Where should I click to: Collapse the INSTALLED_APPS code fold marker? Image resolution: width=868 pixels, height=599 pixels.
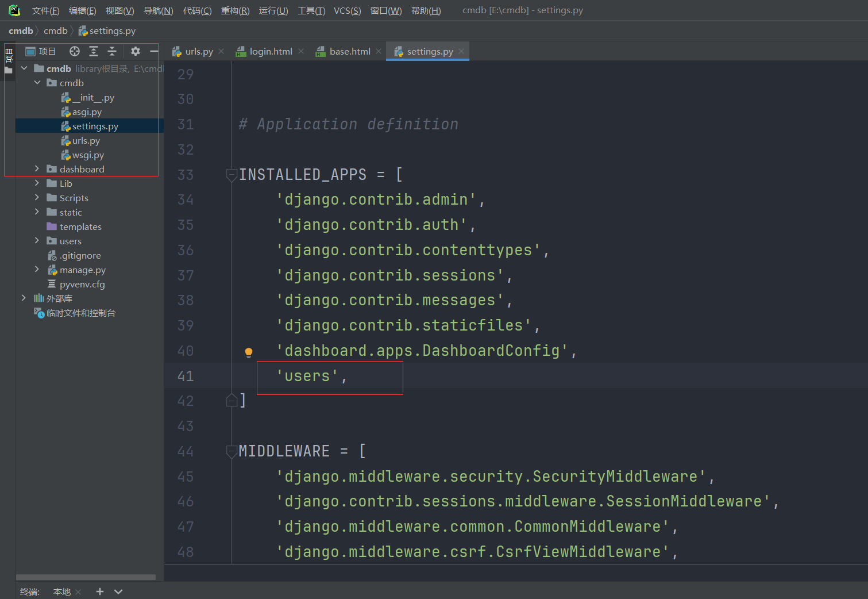pos(232,175)
